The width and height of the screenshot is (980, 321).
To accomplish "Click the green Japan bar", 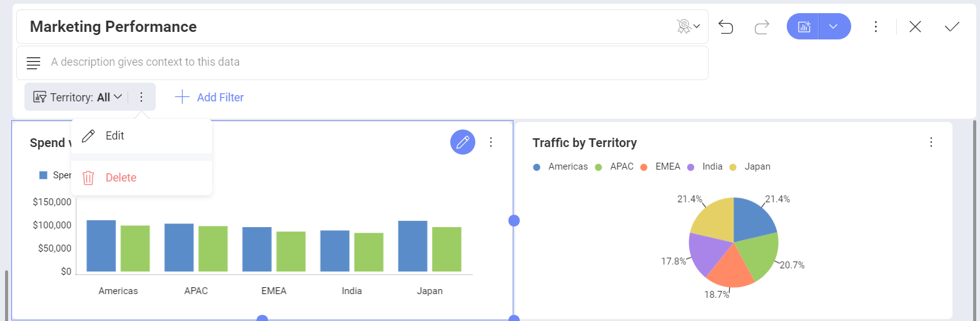I will (447, 249).
